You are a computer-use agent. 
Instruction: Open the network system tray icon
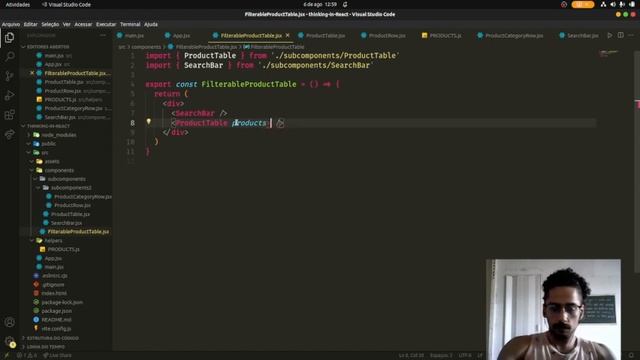click(x=603, y=4)
